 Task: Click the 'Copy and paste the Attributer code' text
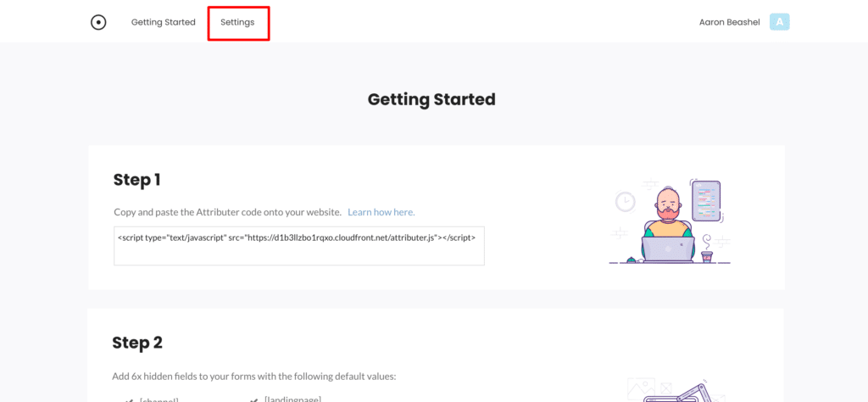tap(227, 212)
